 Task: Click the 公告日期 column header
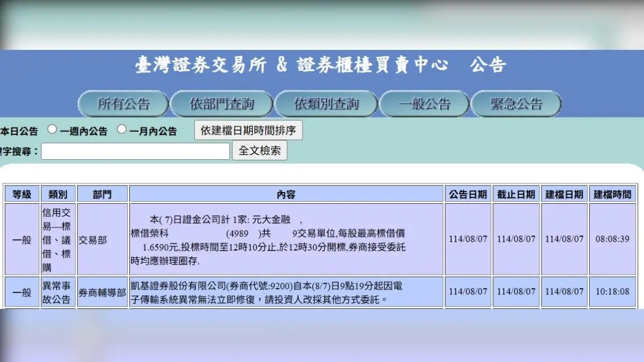[x=467, y=194]
